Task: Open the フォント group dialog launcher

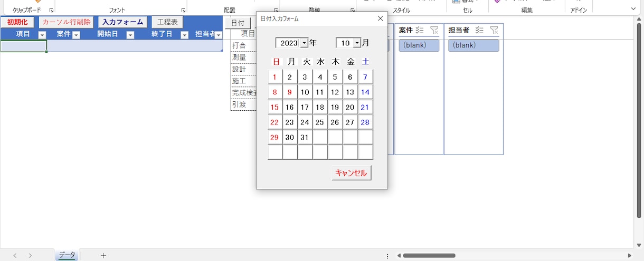Action: [183, 10]
